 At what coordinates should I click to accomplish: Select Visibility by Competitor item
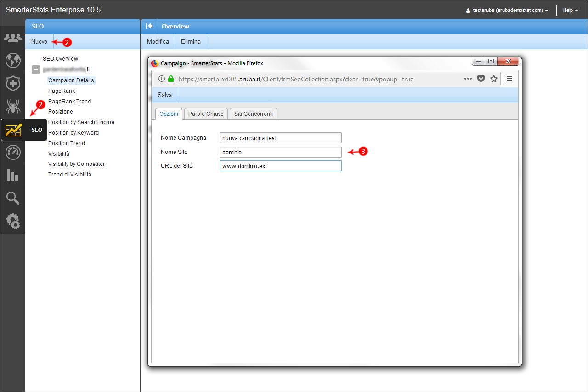76,164
